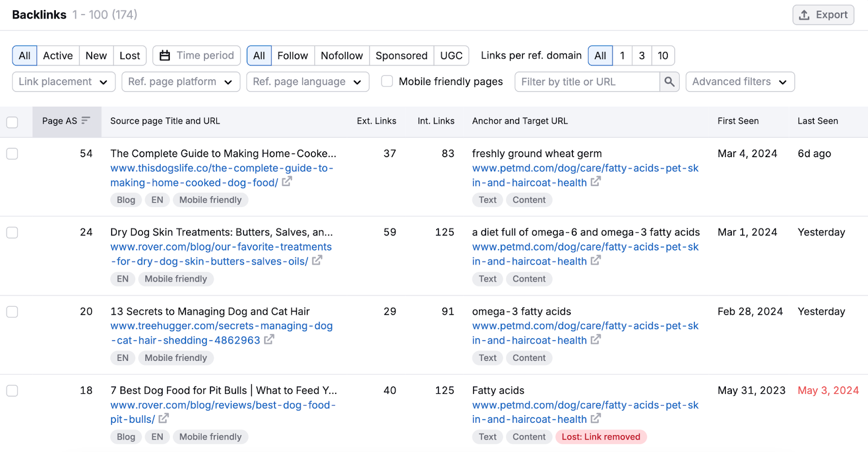Switch to Lost backlinks tab

130,55
